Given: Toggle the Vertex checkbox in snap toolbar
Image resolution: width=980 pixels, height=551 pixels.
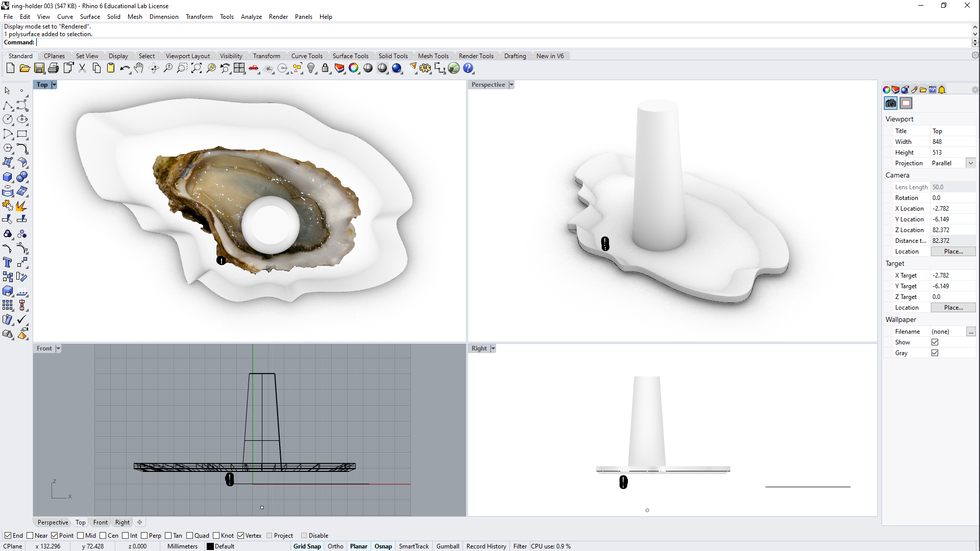Looking at the screenshot, I should point(241,535).
